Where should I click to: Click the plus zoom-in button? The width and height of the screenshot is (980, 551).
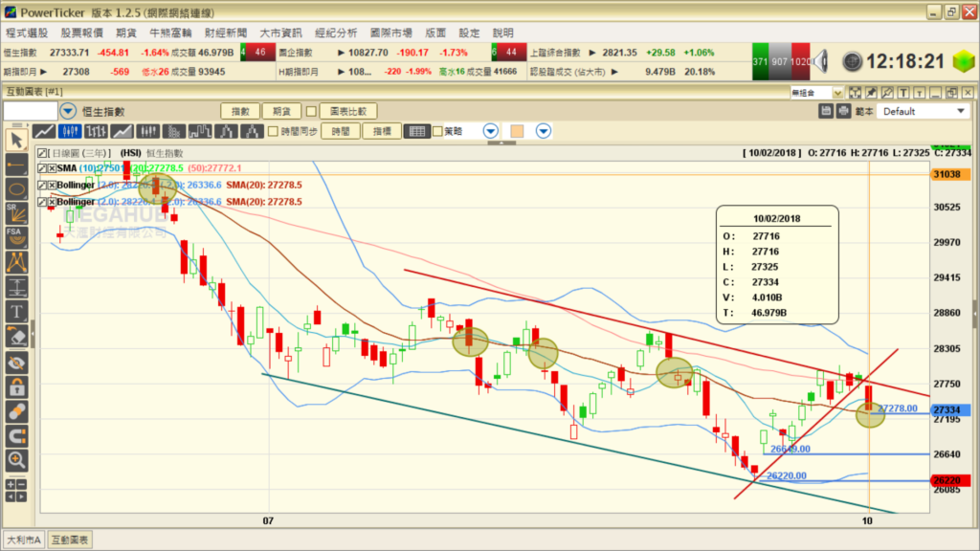click(x=11, y=484)
